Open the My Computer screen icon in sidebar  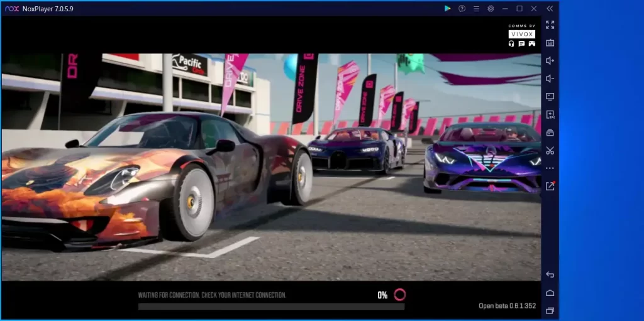point(550,97)
